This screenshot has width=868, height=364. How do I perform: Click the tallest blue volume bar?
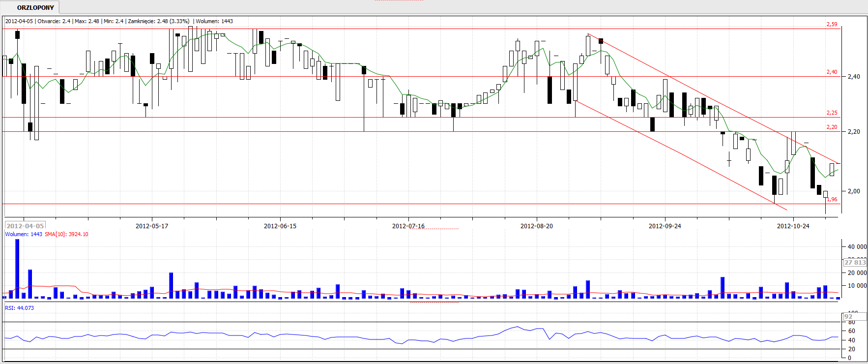[x=17, y=269]
